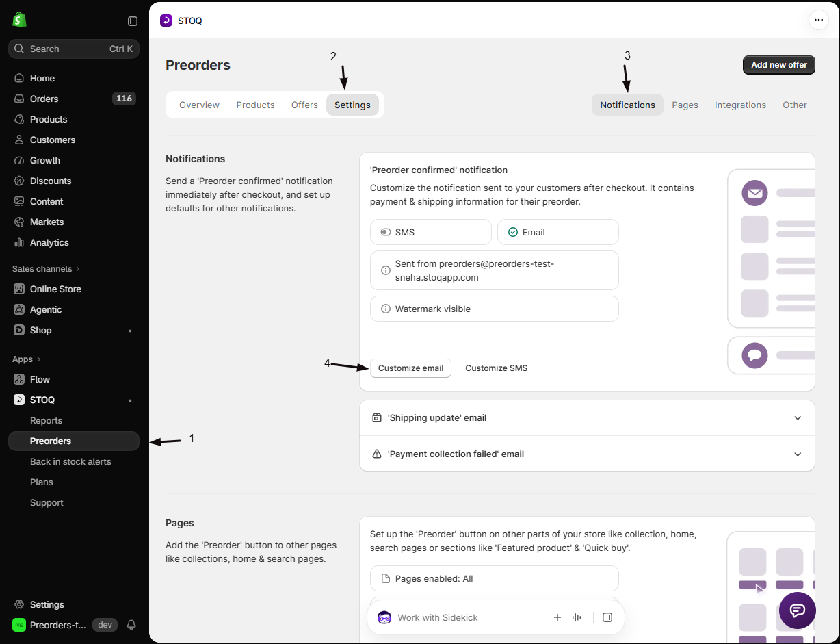Expand the Sales channels section
Screen dimensions: 840x644
46,268
